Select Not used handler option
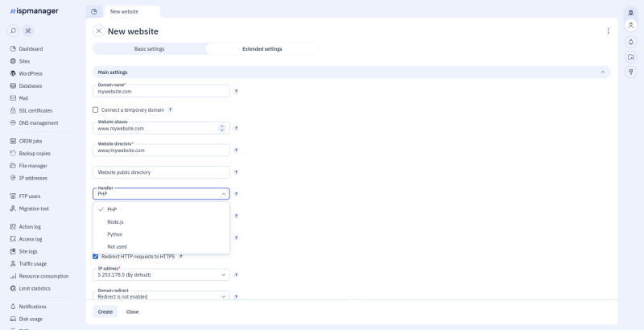Viewport: 644px width, 330px height. (x=161, y=246)
